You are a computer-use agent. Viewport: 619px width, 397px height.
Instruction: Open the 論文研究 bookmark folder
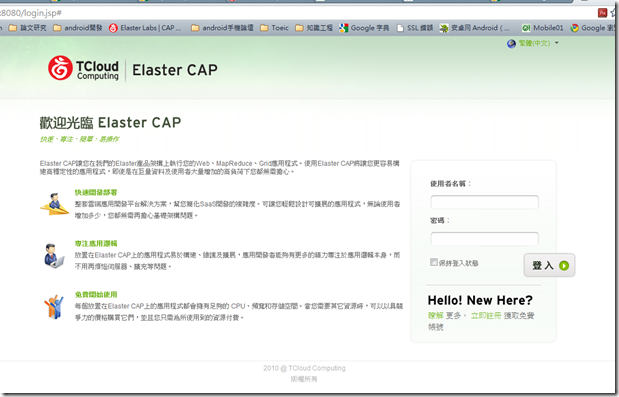point(27,28)
